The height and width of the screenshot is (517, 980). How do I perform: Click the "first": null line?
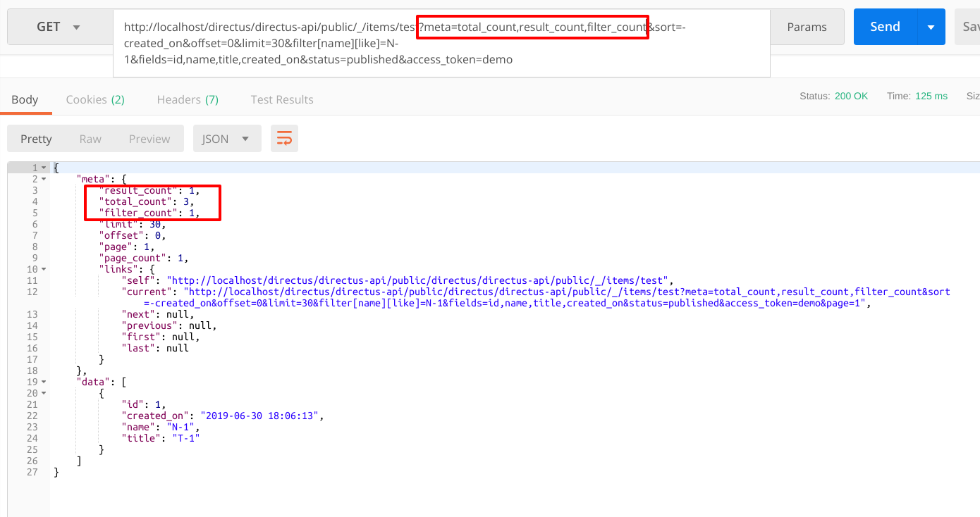pos(161,337)
